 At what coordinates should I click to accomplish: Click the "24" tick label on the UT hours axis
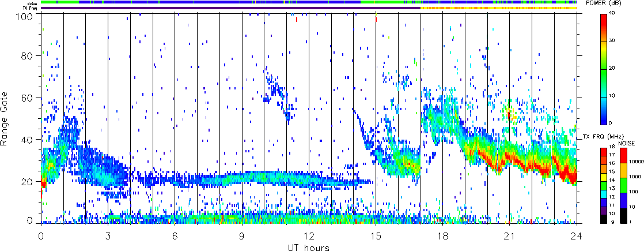tap(577, 236)
